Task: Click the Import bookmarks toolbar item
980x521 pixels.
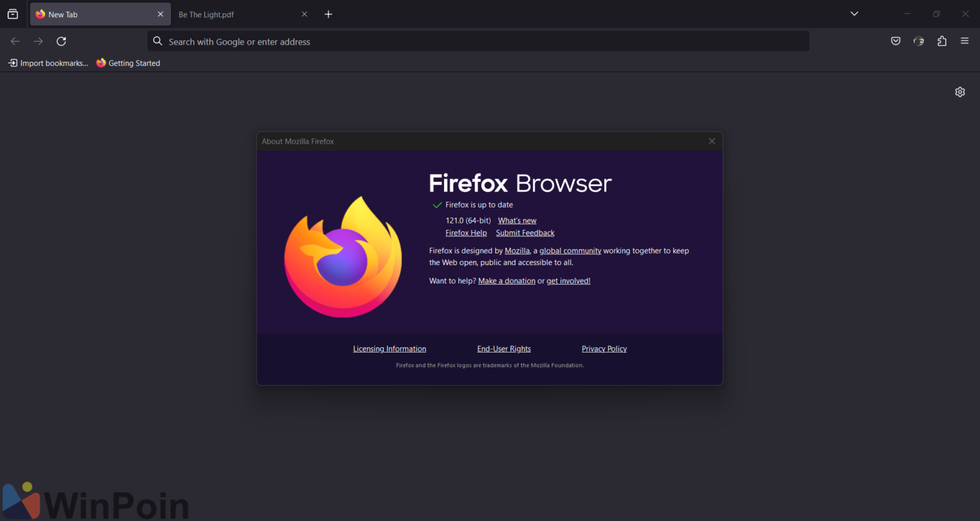Action: click(48, 63)
